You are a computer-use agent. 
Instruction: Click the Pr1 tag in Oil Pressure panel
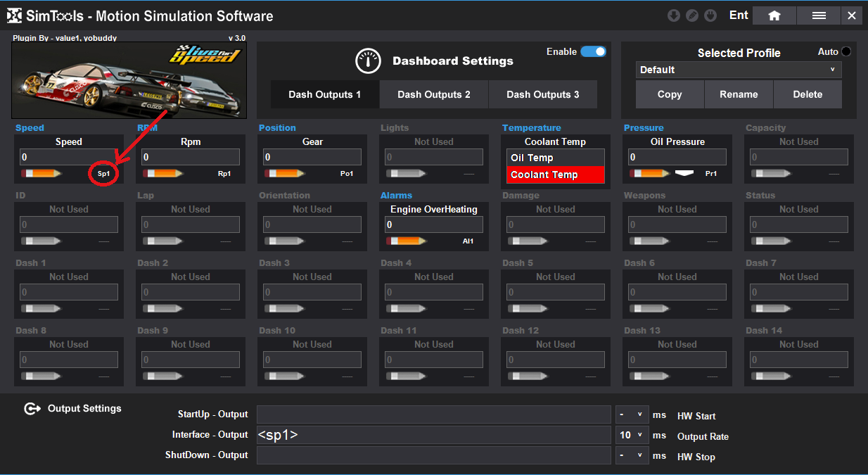(x=711, y=173)
